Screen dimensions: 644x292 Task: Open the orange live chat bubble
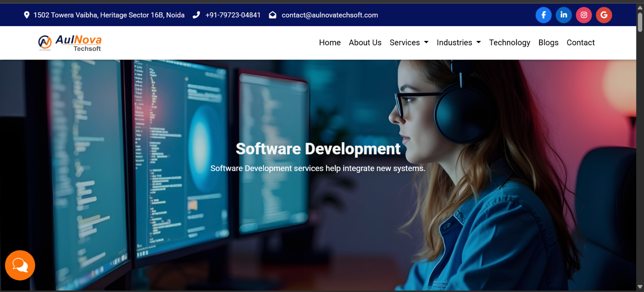[20, 265]
